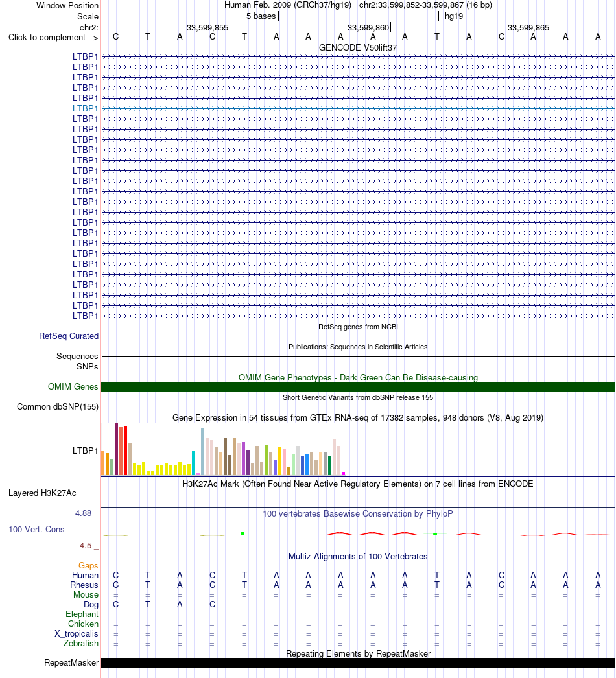Click the 'RefSeq genes from NCBI' title
Image resolution: width=616 pixels, height=678 pixels.
click(358, 327)
